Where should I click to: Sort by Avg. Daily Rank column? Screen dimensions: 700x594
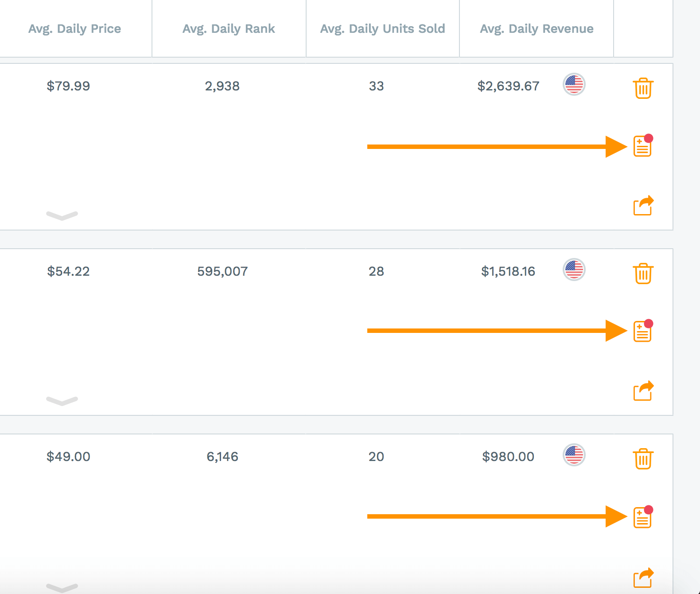coord(229,29)
